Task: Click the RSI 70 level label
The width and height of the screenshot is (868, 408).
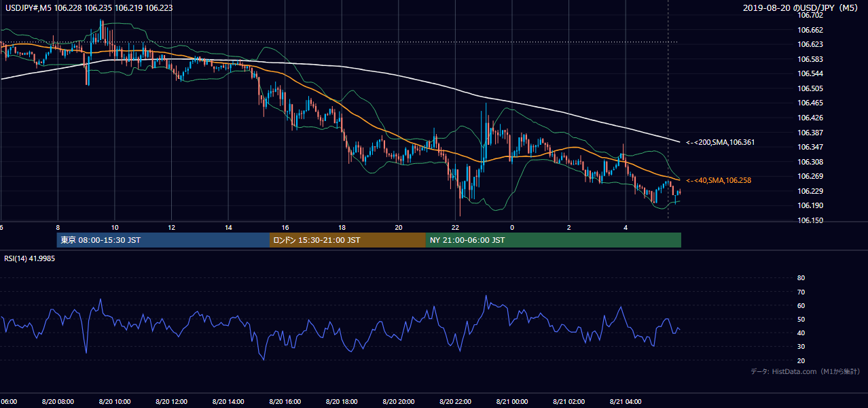Action: coord(801,292)
